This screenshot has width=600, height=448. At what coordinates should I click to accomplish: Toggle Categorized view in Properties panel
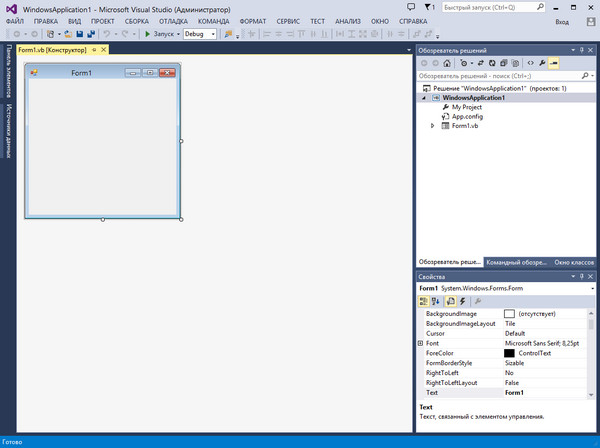(423, 301)
